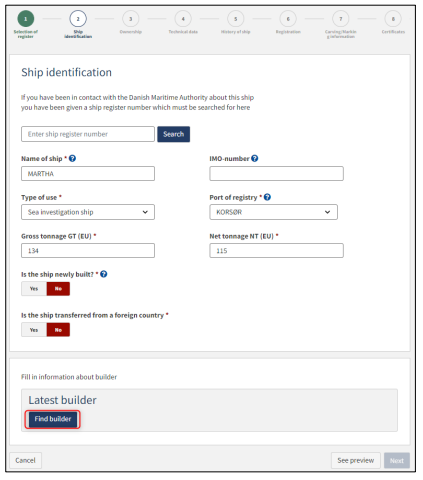Image resolution: width=423 pixels, height=480 pixels.
Task: Go to step 4 Technical data
Action: pyautogui.click(x=183, y=19)
